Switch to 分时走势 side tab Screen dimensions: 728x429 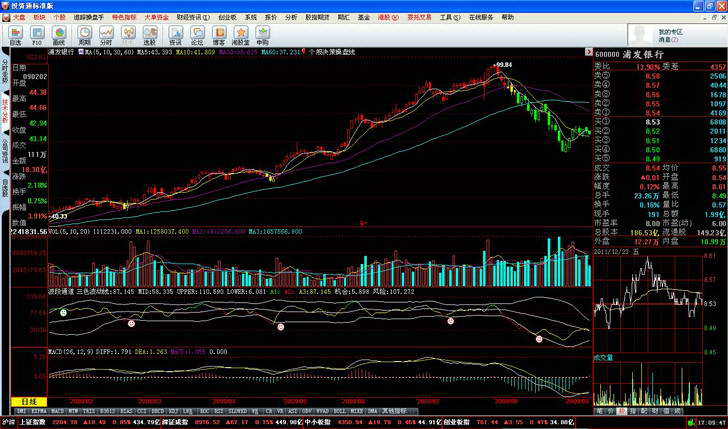(5, 70)
